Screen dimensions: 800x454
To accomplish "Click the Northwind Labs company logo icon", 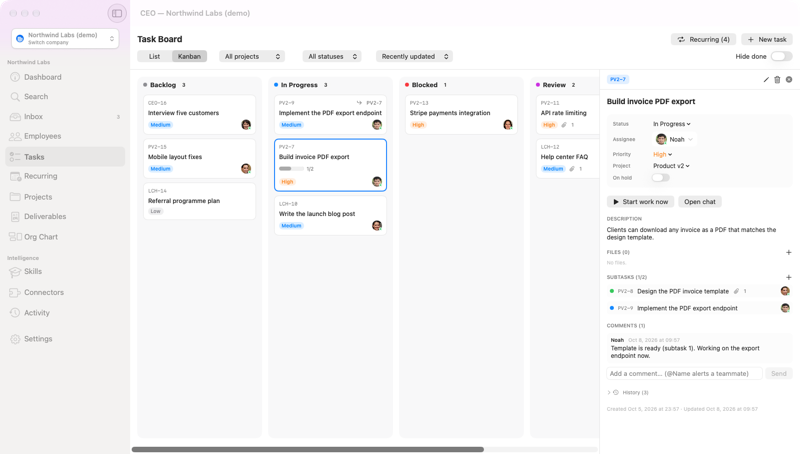I will point(20,38).
